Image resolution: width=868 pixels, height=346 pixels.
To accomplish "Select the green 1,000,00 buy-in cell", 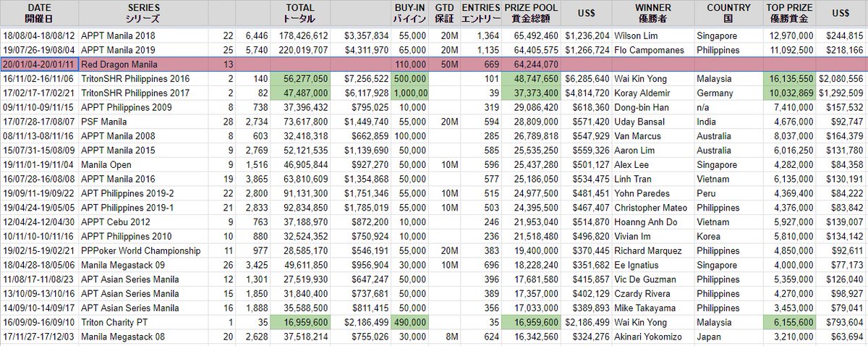I will click(408, 93).
